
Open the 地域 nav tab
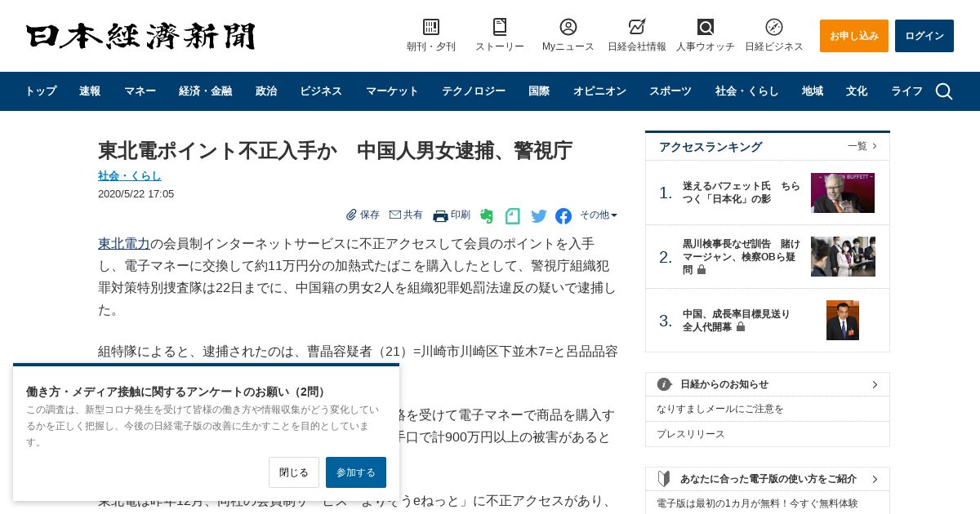(813, 91)
